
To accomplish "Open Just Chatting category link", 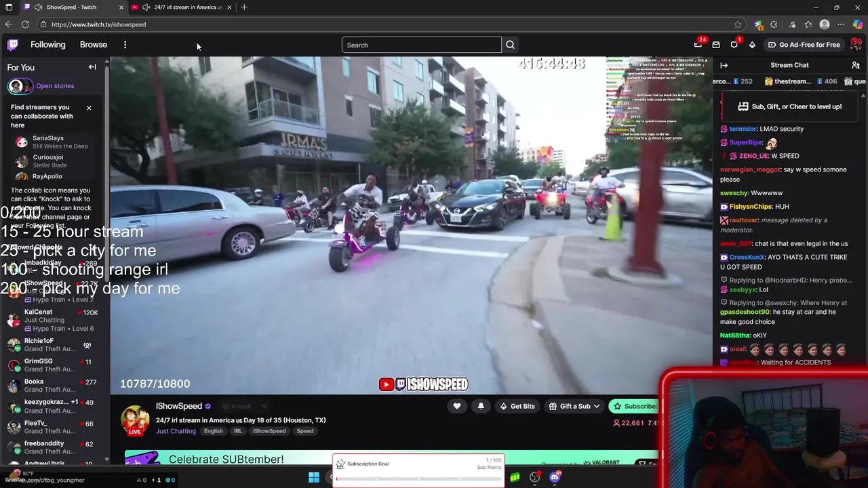I will [176, 431].
